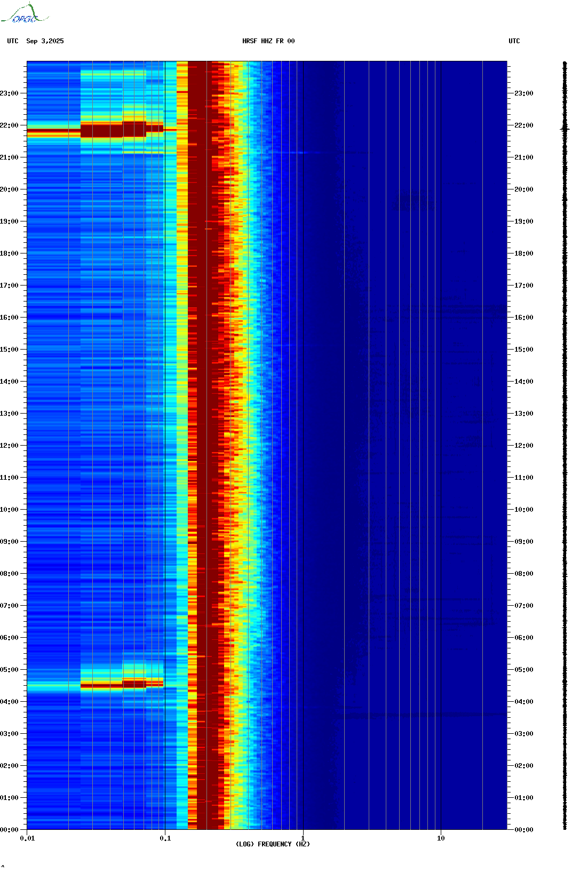
Task: Click '06:00' on the right time axis
Action: (524, 638)
